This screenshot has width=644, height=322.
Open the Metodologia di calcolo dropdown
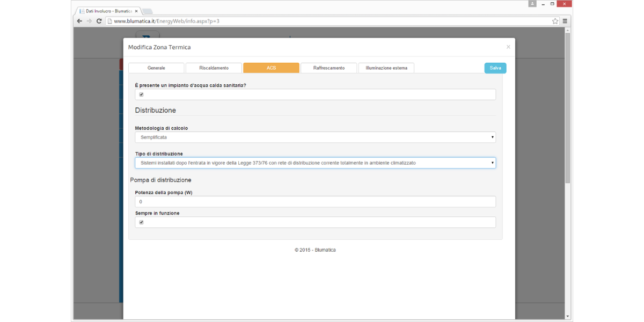[x=315, y=137]
